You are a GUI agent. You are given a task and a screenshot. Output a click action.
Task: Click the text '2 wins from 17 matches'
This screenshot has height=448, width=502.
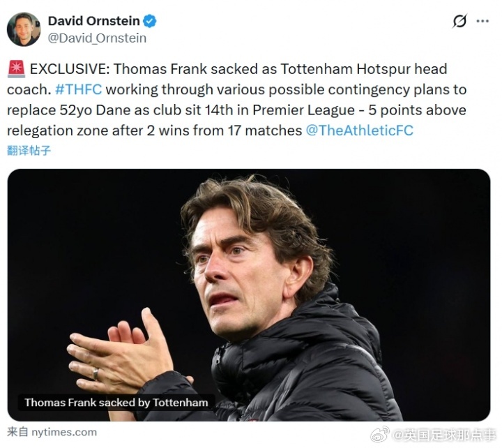coord(225,130)
